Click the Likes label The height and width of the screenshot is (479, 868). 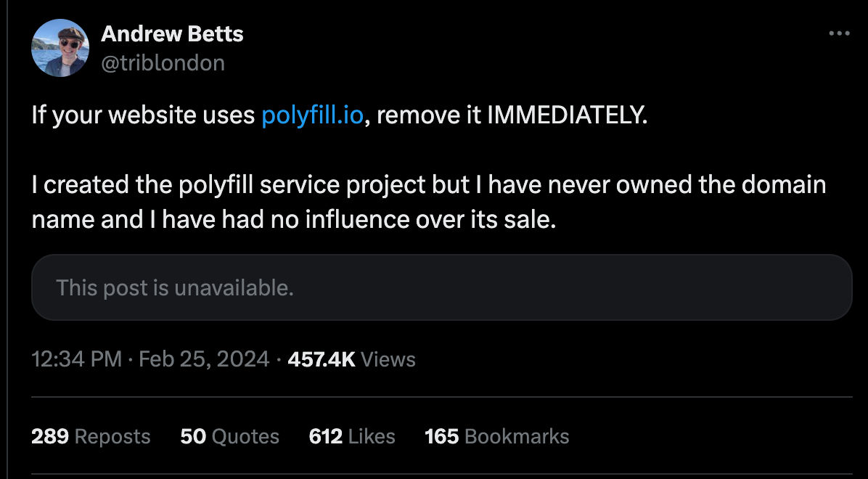click(x=372, y=436)
